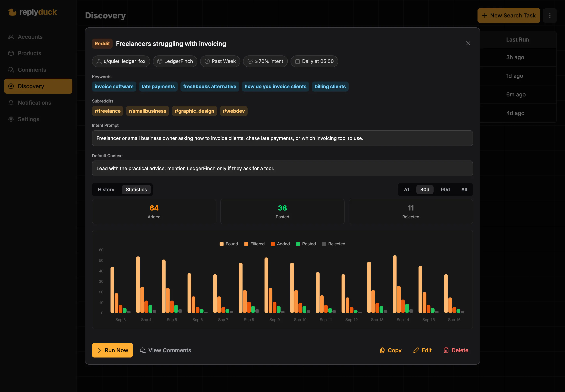
Task: Toggle the Added series in chart legend
Action: tap(280, 244)
